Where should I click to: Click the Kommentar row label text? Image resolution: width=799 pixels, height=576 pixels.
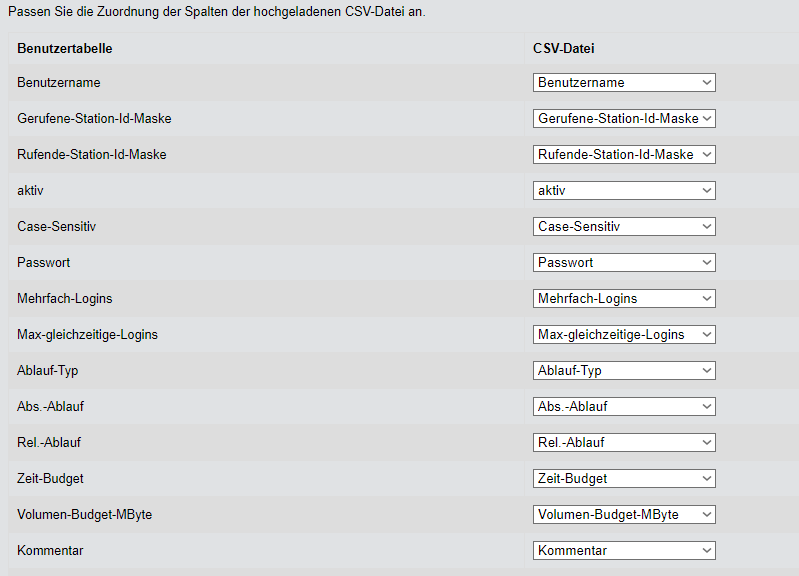pyautogui.click(x=50, y=551)
